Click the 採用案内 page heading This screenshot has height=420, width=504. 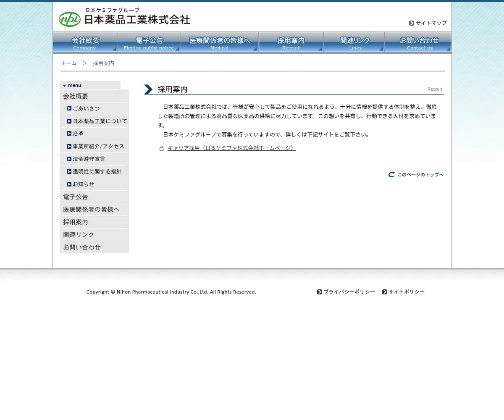pos(173,89)
